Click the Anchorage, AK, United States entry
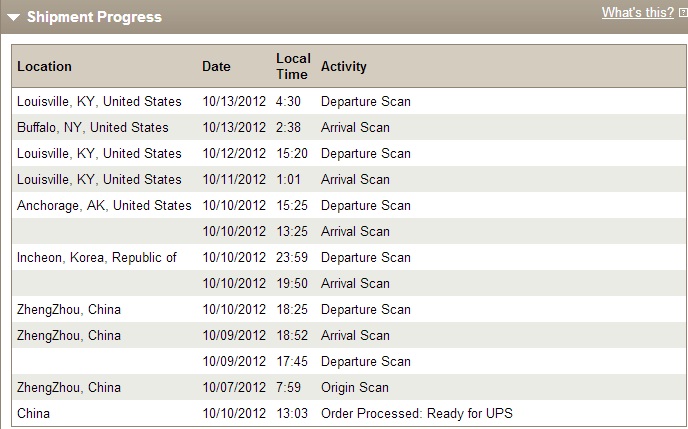 click(104, 205)
